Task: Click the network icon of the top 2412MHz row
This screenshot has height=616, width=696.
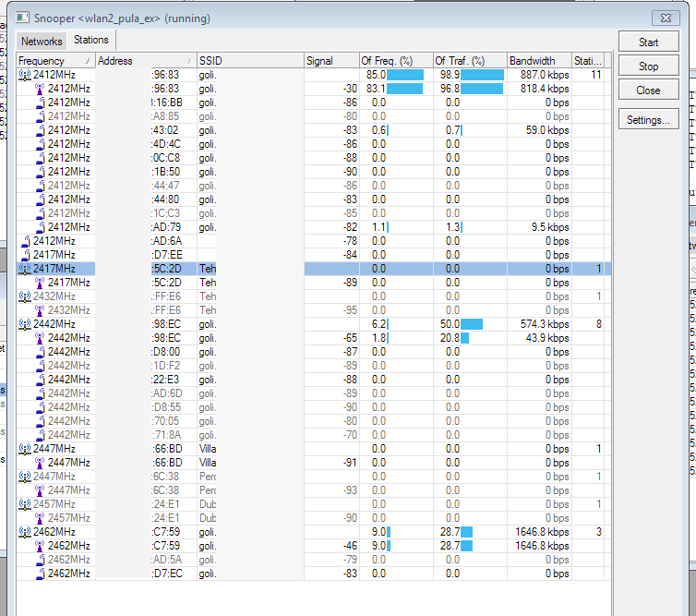Action: (x=25, y=75)
